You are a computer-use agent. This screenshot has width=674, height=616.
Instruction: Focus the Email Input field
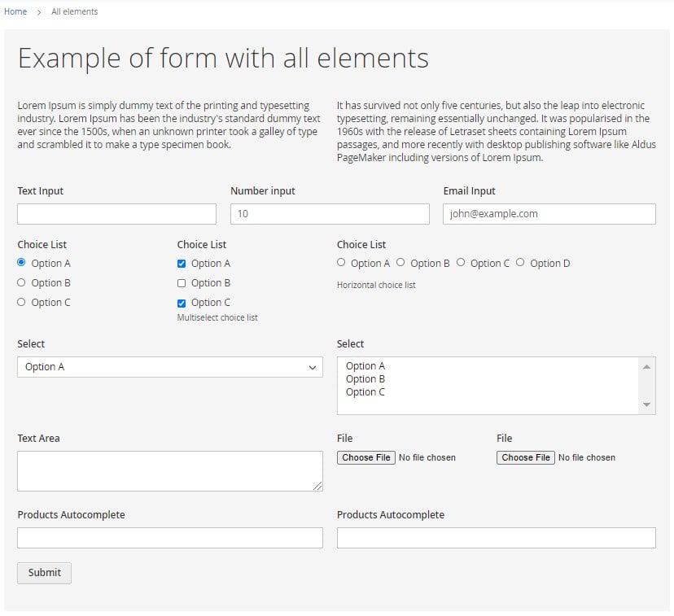549,214
